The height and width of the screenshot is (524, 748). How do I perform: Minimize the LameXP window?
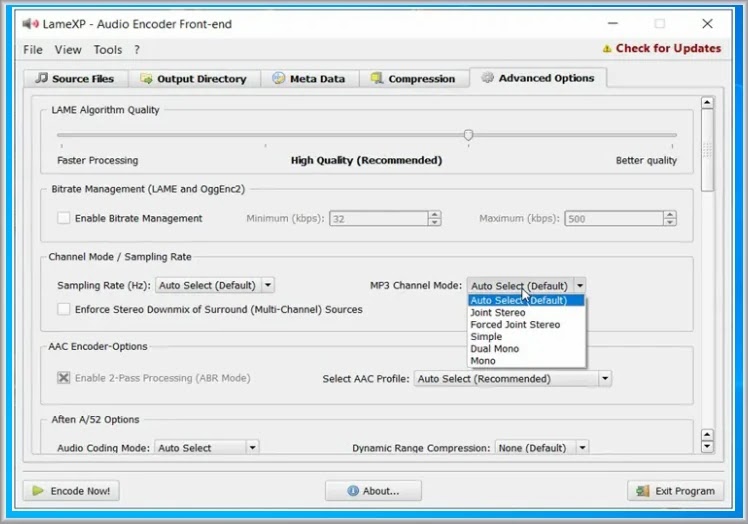[613, 23]
